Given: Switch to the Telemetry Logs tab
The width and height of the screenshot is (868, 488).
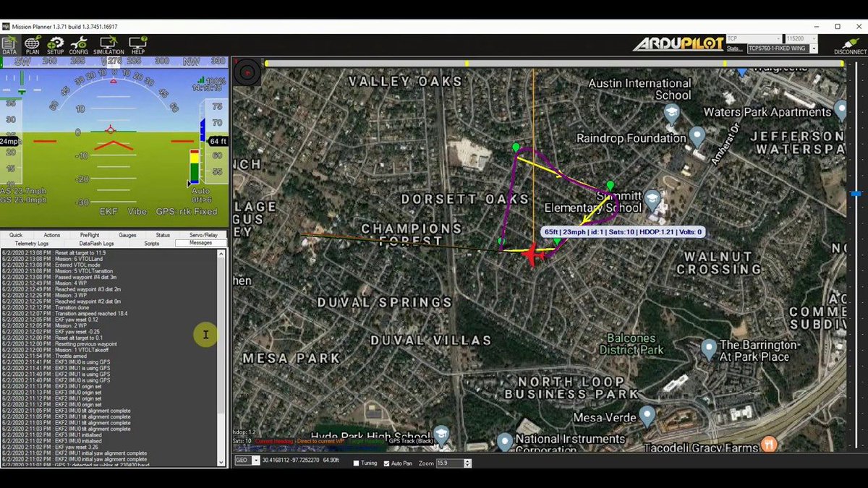Looking at the screenshot, I should pyautogui.click(x=31, y=244).
